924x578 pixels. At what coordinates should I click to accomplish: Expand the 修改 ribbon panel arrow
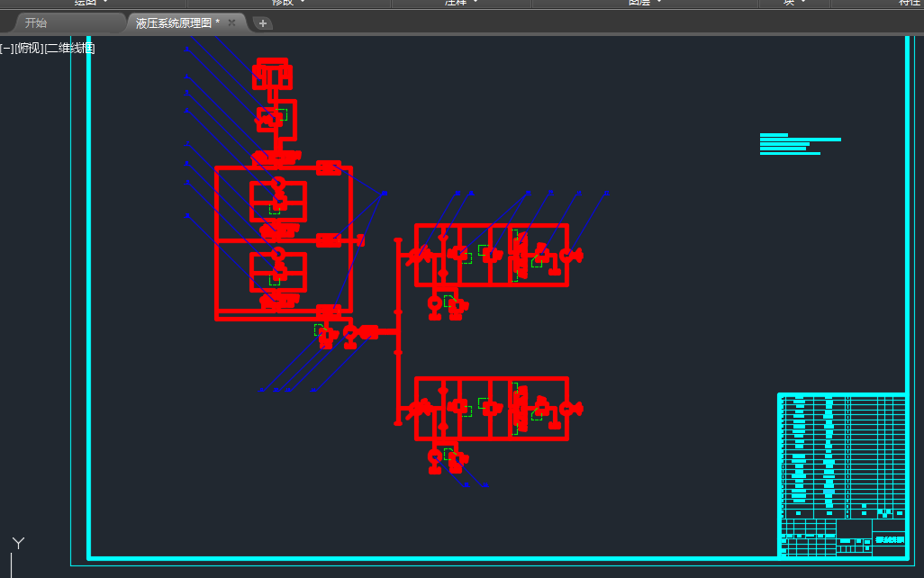point(303,3)
